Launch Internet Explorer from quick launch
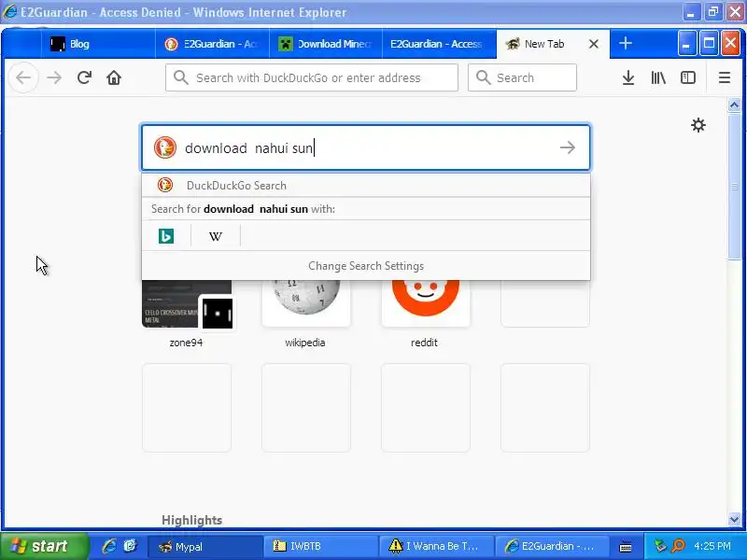Image resolution: width=747 pixels, height=560 pixels. coord(109,546)
